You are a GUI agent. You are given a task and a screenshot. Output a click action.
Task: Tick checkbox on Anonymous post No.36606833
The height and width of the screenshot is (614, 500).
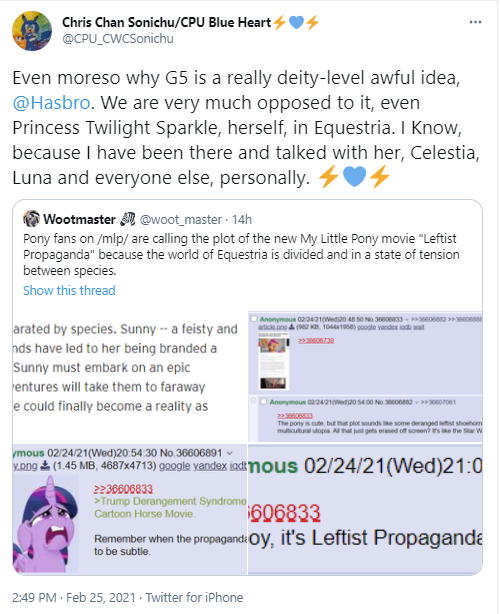[x=254, y=319]
